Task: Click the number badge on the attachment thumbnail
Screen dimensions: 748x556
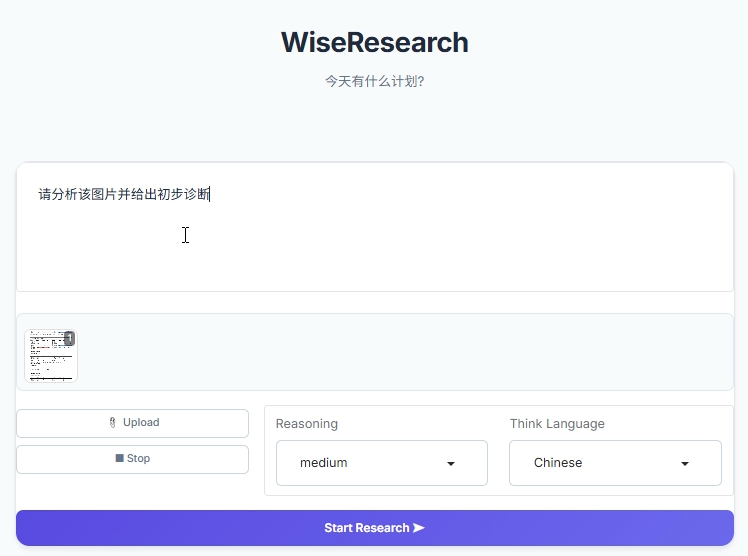Action: coord(69,338)
